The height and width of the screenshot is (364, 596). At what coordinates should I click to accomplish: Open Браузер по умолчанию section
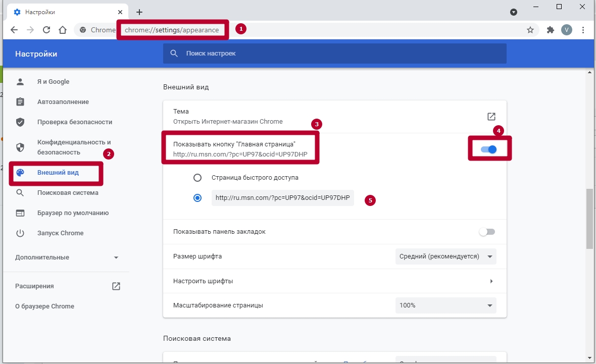coord(73,213)
